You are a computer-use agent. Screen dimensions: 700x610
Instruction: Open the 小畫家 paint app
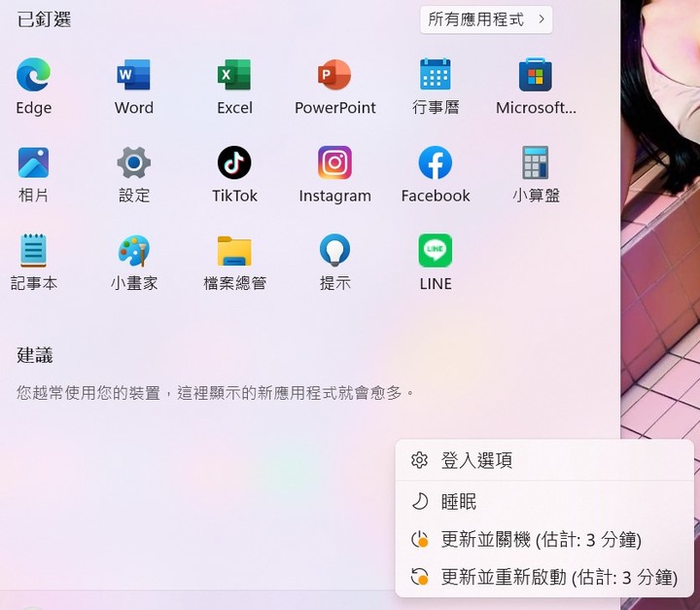[x=133, y=250]
